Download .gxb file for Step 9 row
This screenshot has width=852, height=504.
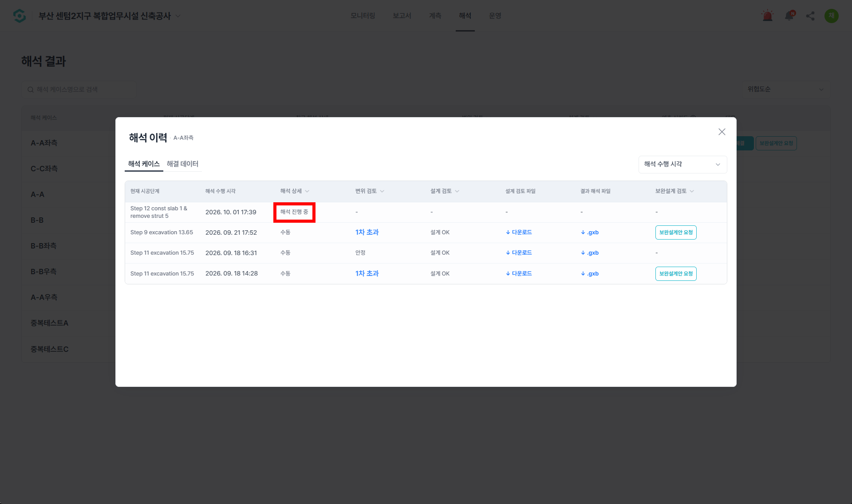590,232
